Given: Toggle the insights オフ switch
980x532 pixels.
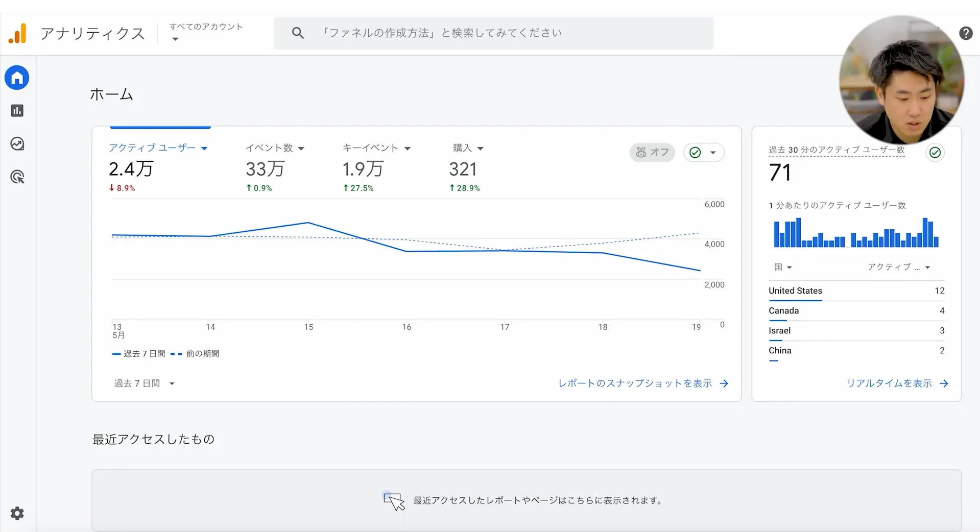Looking at the screenshot, I should 652,152.
